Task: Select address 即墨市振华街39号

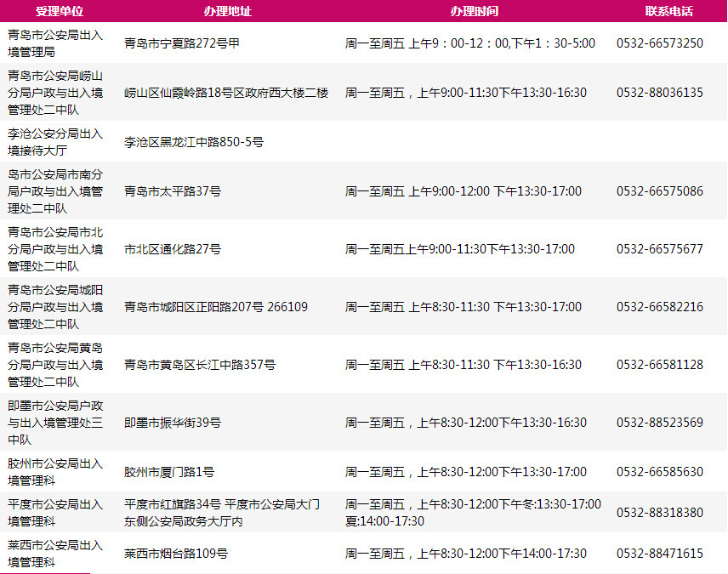Action: click(173, 422)
